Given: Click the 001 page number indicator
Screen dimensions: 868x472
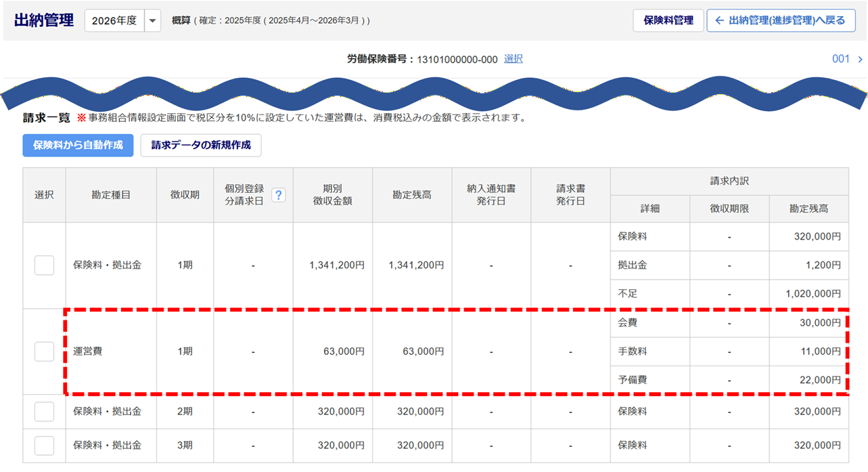Looking at the screenshot, I should (x=840, y=59).
